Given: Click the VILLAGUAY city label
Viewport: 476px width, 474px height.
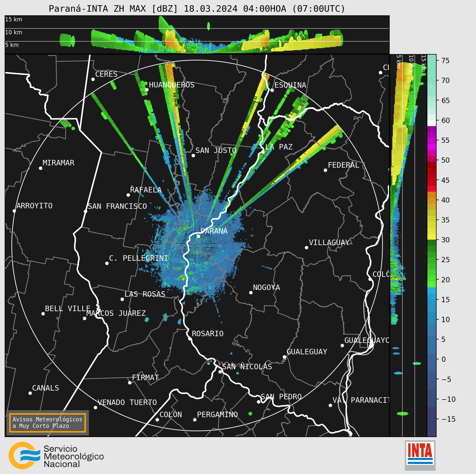Looking at the screenshot, I should coord(329,242).
